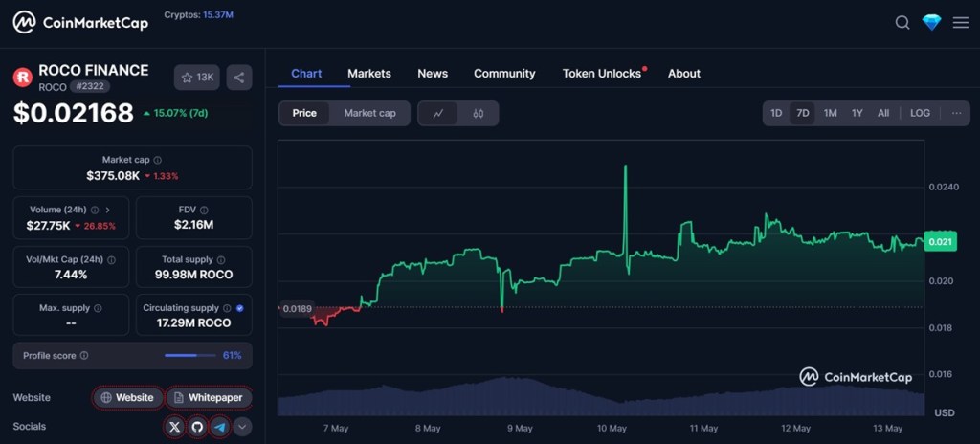Screen dimensions: 980x444
Task: Open the hamburger menu
Action: [x=961, y=23]
